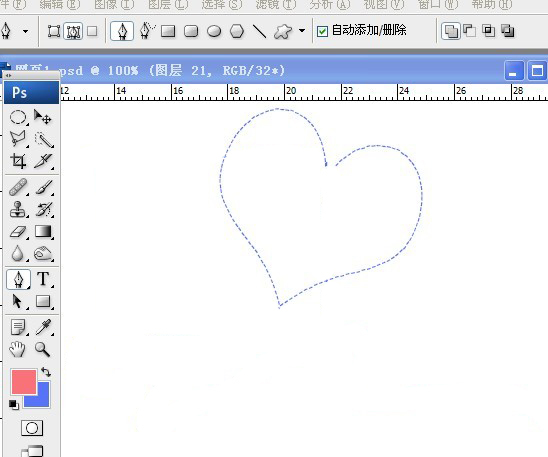Select the Hand tool
Viewport: 548px width, 457px height.
click(x=17, y=349)
